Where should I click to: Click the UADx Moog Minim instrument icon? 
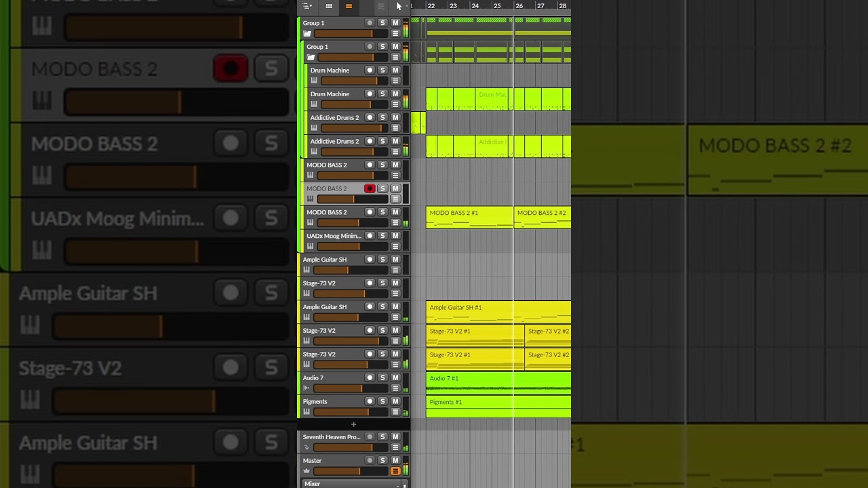[311, 247]
